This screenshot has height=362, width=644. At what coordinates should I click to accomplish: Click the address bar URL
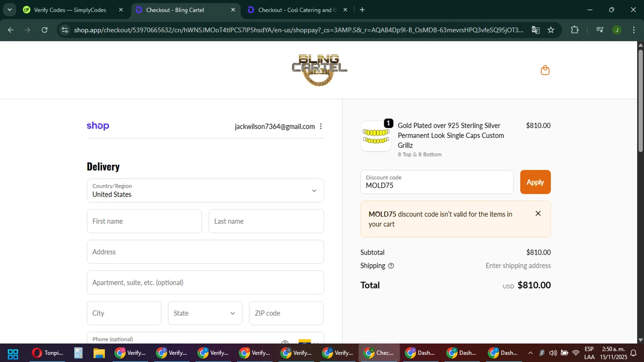tap(298, 30)
